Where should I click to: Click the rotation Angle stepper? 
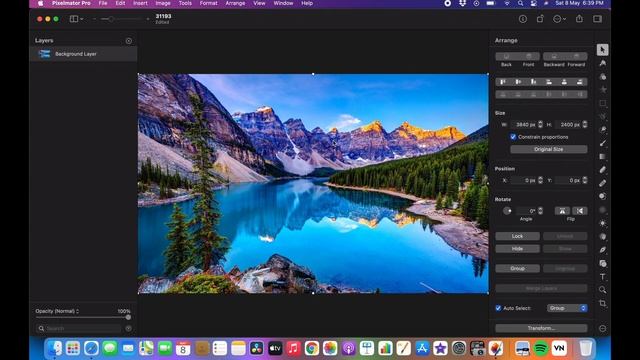[x=540, y=211]
